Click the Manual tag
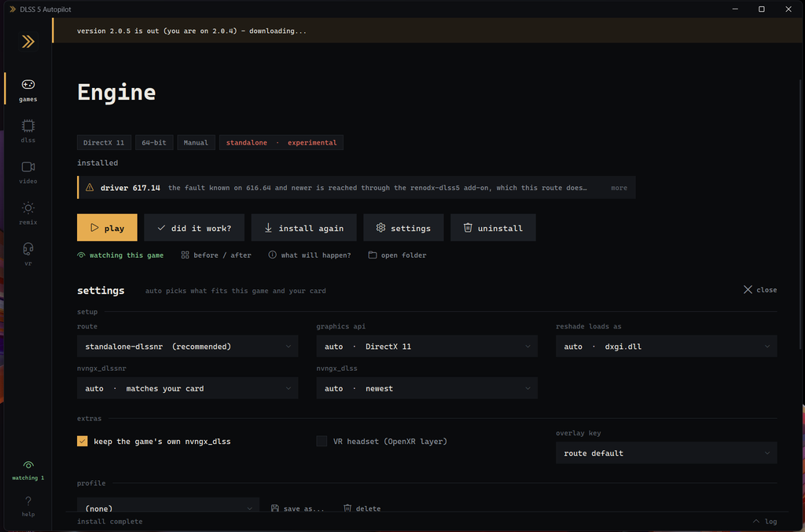This screenshot has height=532, width=805. 196,142
